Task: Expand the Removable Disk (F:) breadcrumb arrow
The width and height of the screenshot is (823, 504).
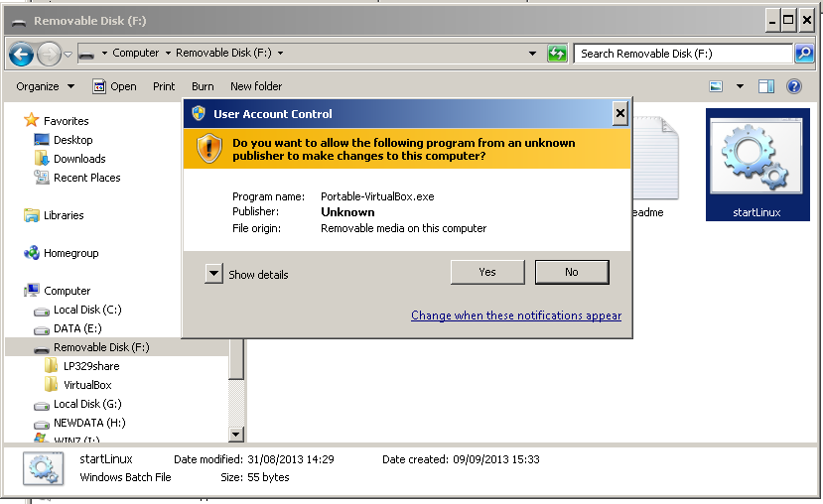Action: click(280, 53)
